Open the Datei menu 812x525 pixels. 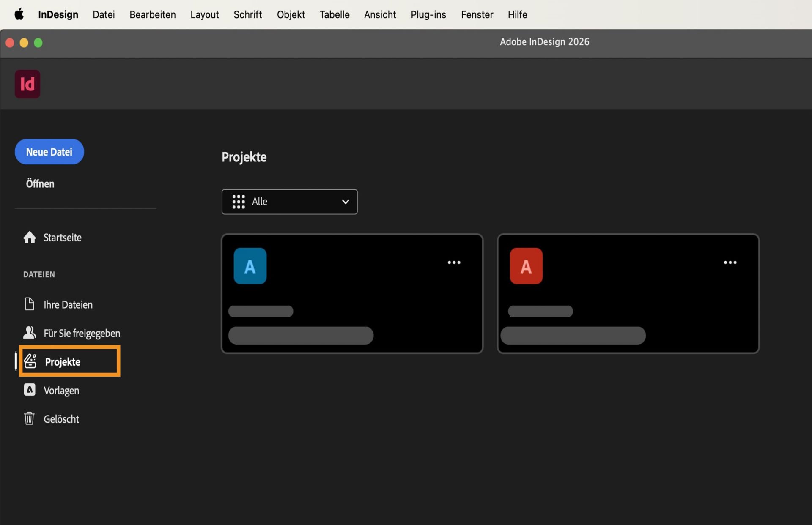pos(104,14)
